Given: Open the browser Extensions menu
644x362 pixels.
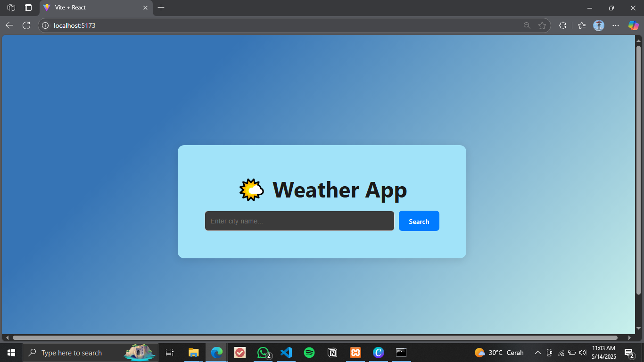Looking at the screenshot, I should pos(562,25).
